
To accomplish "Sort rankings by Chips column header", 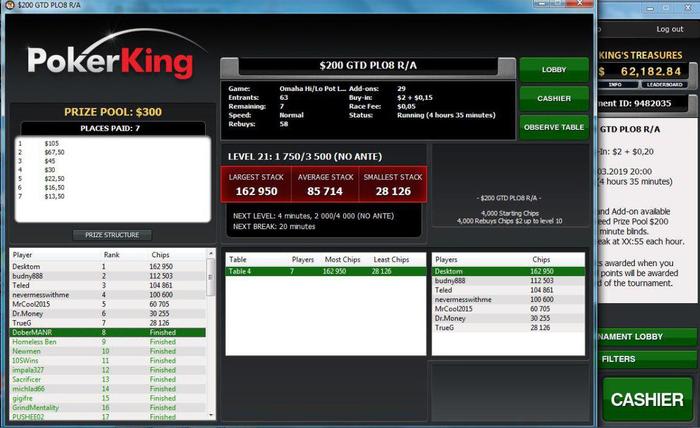I will click(160, 255).
